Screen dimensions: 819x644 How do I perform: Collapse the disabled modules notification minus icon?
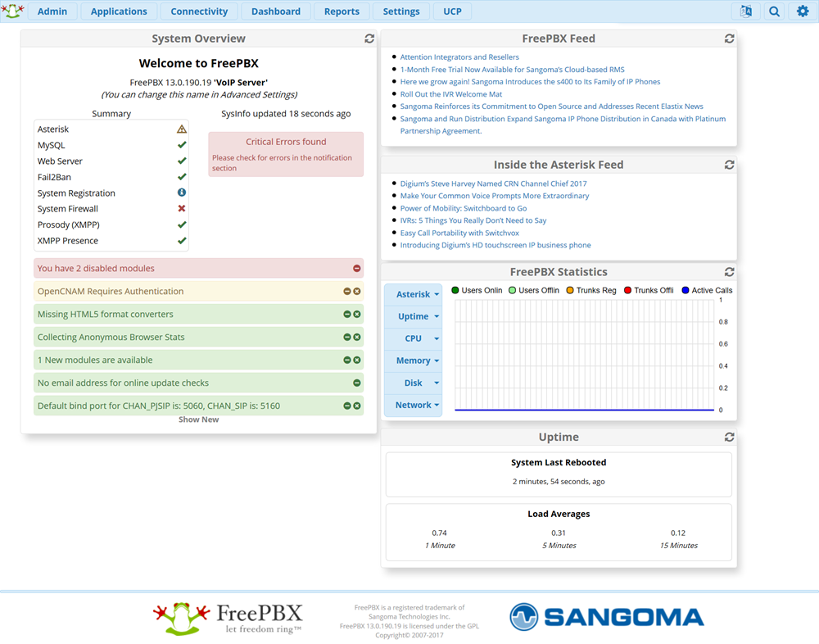[x=357, y=268]
